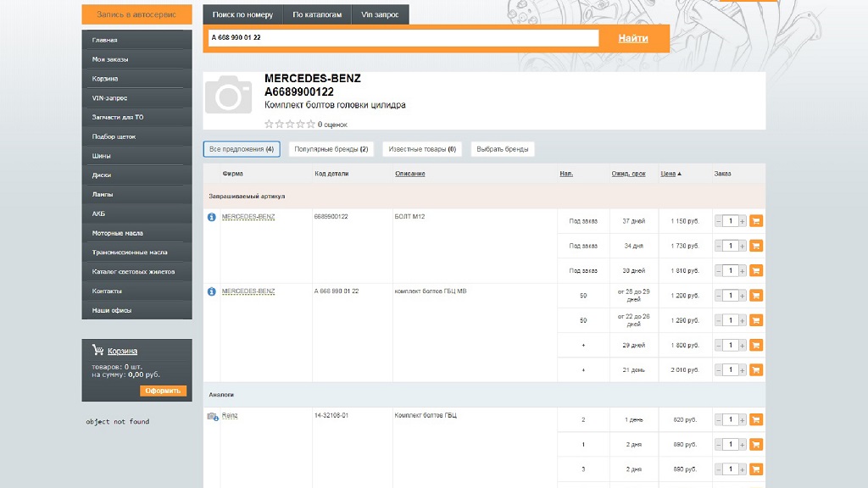This screenshot has height=488, width=868.
Task: Rate the product with the fifth star
Action: pos(311,125)
